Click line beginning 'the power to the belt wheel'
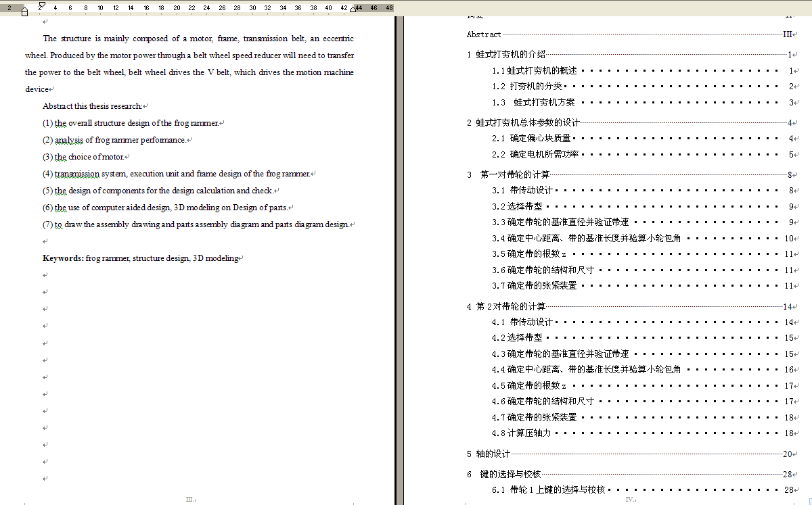 (189, 72)
